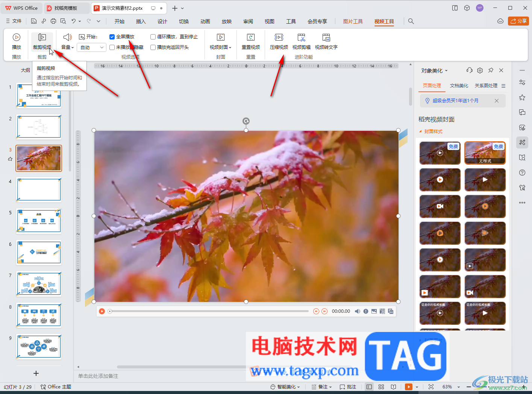
Task: Expand the Volume (音量) dropdown
Action: coord(67,47)
